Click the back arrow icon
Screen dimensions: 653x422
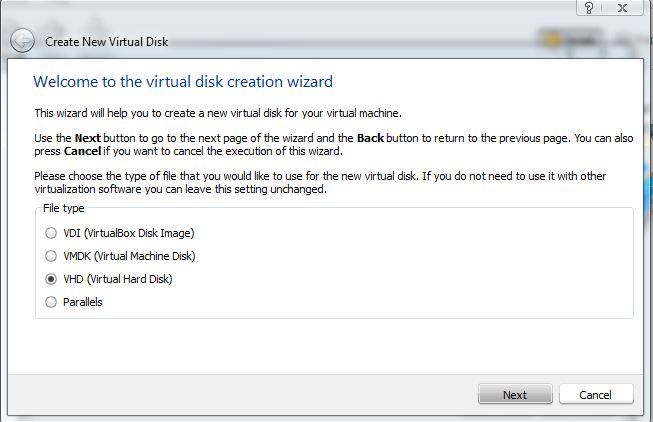(23, 42)
